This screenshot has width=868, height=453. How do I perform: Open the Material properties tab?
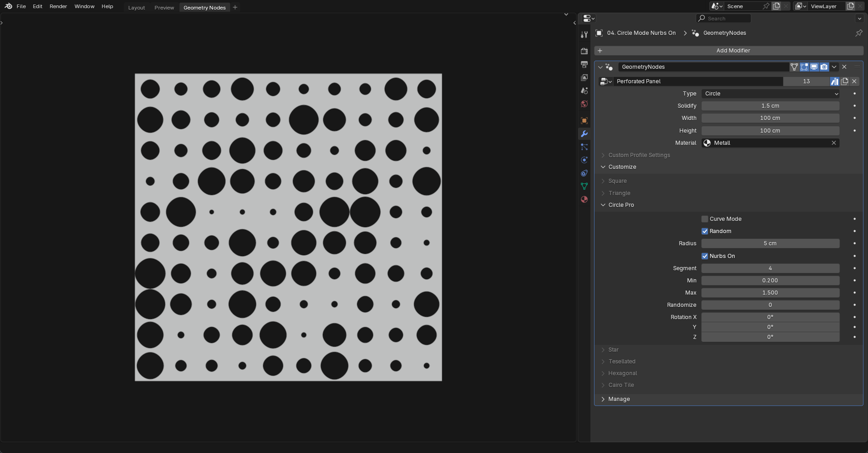click(x=584, y=199)
